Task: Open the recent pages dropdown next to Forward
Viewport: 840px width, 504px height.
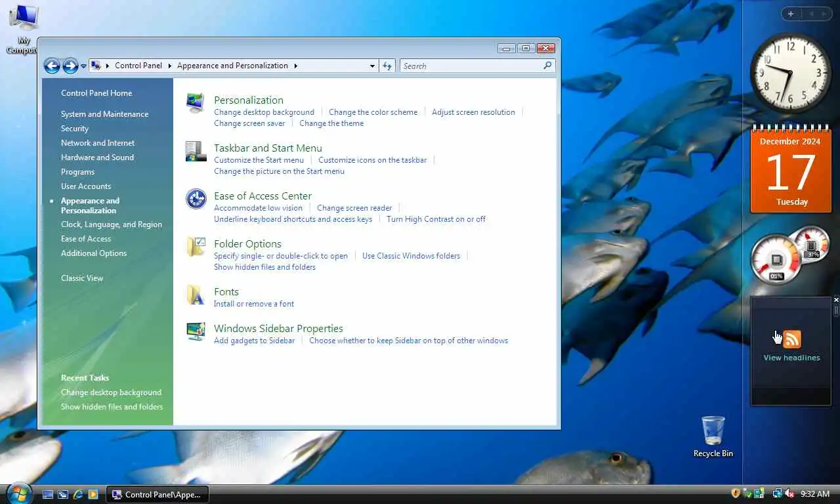Action: pos(83,66)
